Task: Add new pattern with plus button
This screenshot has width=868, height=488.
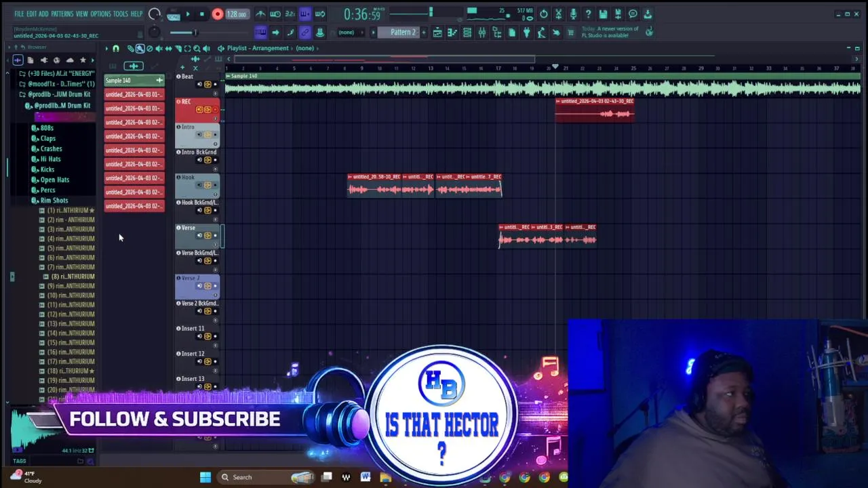Action: coord(424,33)
